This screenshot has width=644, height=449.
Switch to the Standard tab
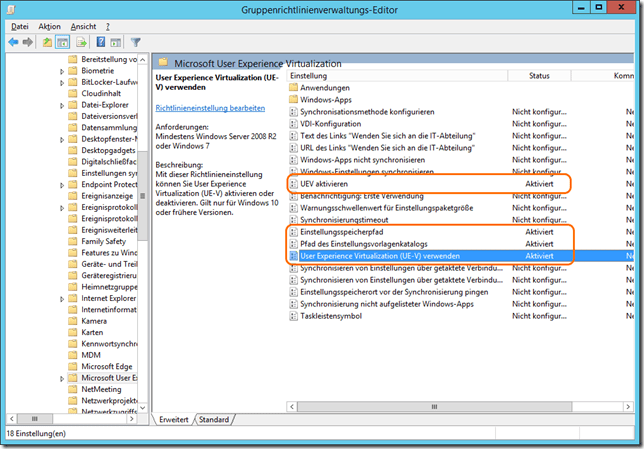point(213,420)
